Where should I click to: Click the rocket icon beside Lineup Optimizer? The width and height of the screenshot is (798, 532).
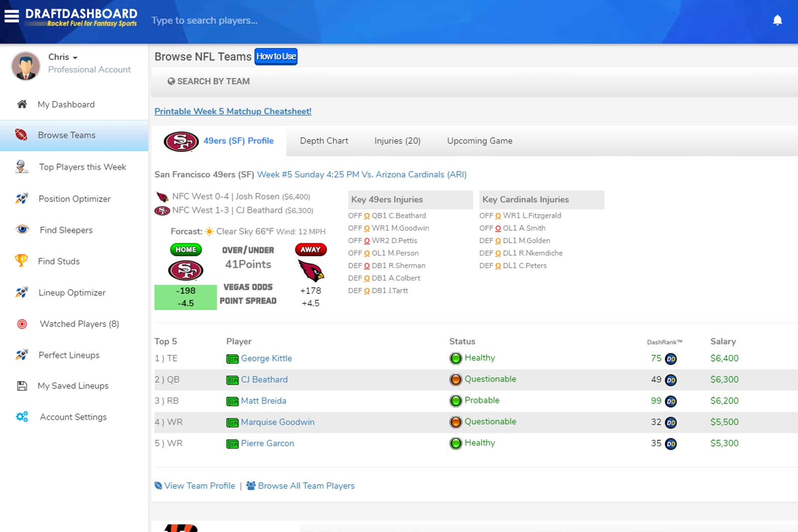point(21,292)
